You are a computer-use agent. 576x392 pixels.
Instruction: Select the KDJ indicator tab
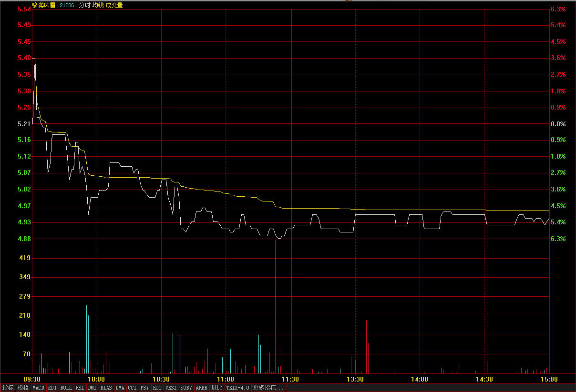click(x=52, y=388)
